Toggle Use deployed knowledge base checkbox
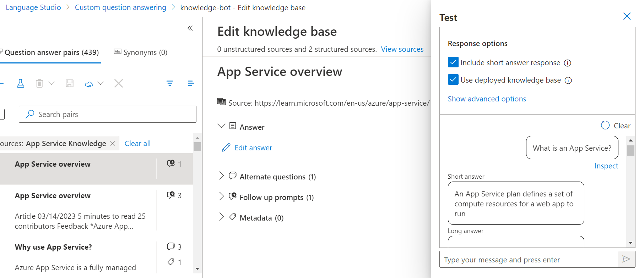This screenshot has height=278, width=644. tap(453, 80)
